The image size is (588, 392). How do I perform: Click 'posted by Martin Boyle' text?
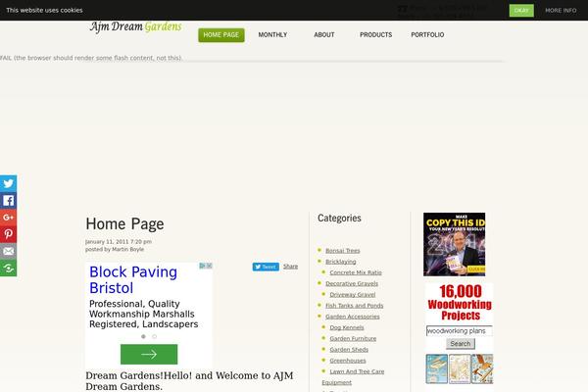(x=115, y=250)
